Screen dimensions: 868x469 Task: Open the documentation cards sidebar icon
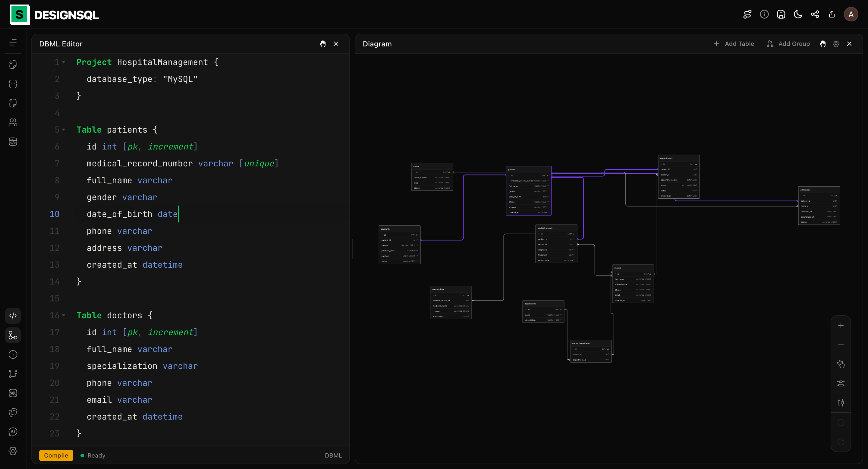point(13,412)
